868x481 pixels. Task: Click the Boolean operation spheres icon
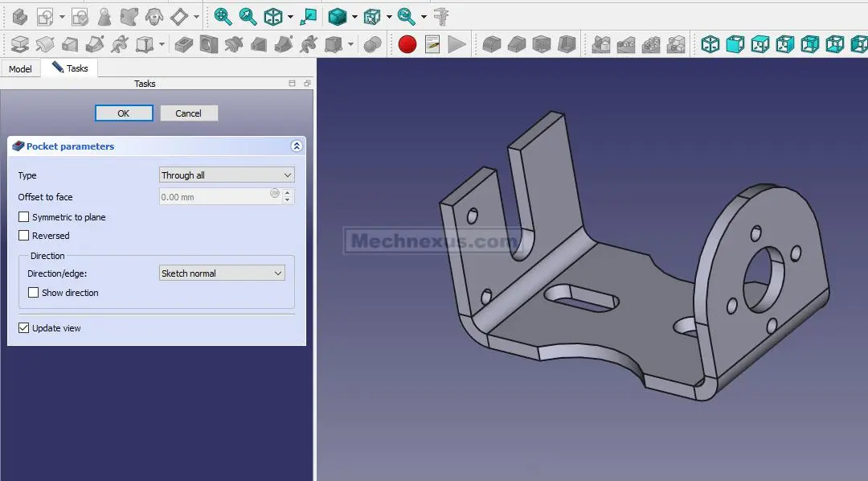tap(372, 44)
